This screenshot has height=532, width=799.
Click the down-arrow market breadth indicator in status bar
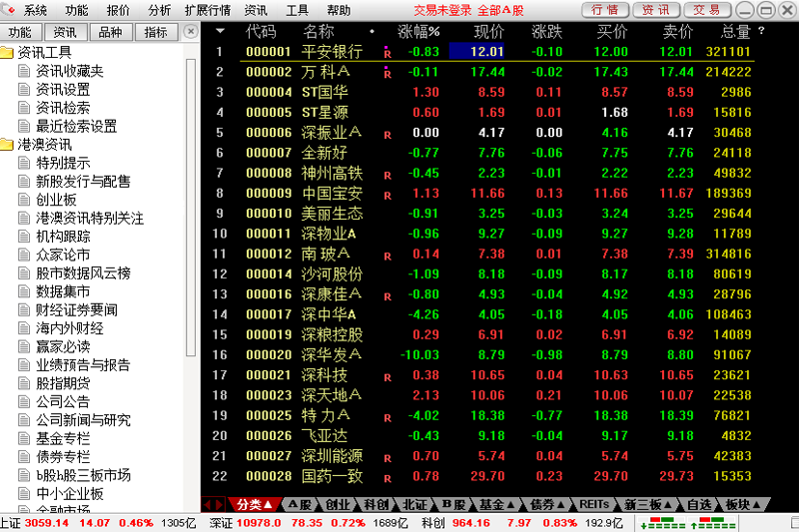[x=662, y=523]
